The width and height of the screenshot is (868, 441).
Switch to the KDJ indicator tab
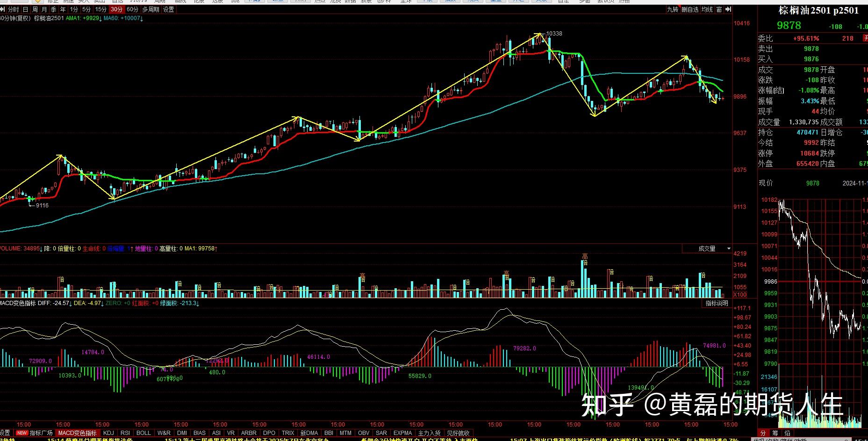click(x=108, y=433)
